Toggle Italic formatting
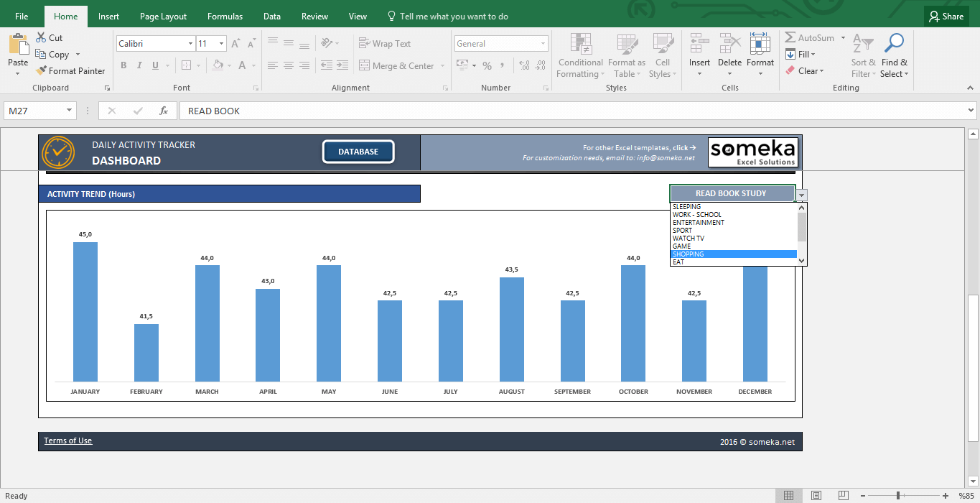 [141, 65]
